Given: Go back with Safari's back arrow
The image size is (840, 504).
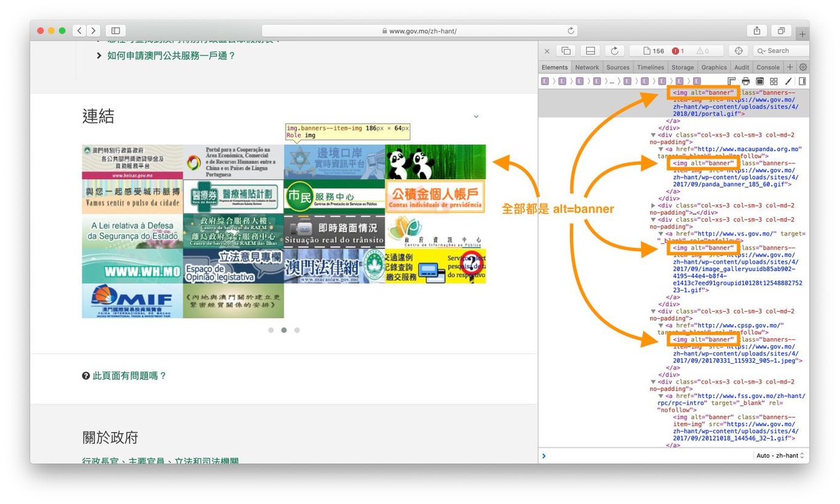Looking at the screenshot, I should (79, 30).
